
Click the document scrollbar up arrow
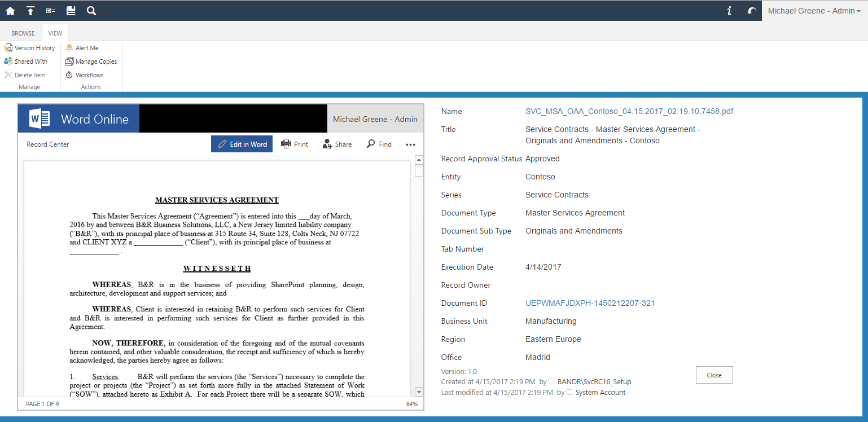419,160
